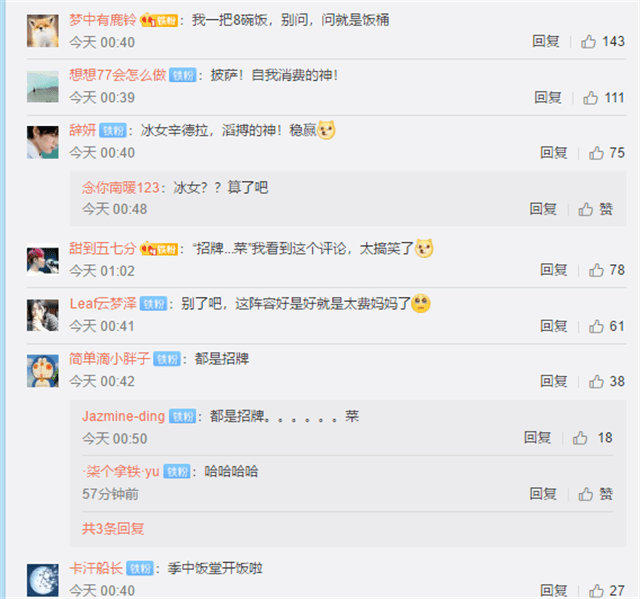Expand the 共3条回复 replies thread
640x599 pixels.
[x=113, y=529]
